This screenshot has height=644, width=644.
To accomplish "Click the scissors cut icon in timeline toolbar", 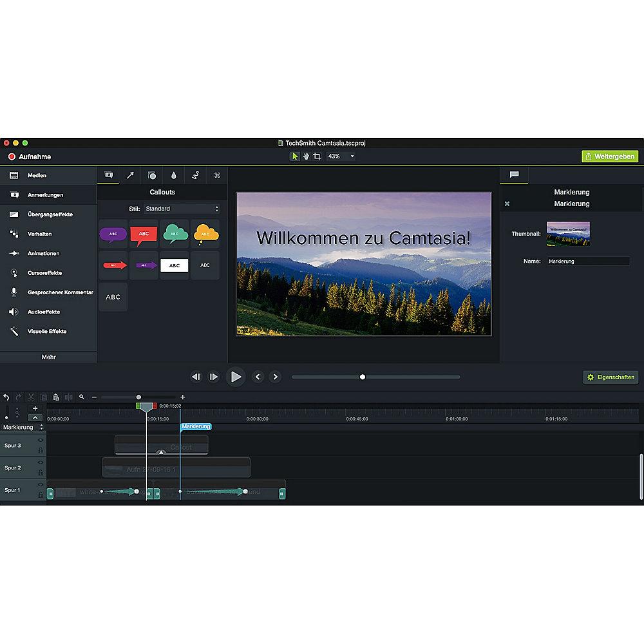I will (31, 397).
